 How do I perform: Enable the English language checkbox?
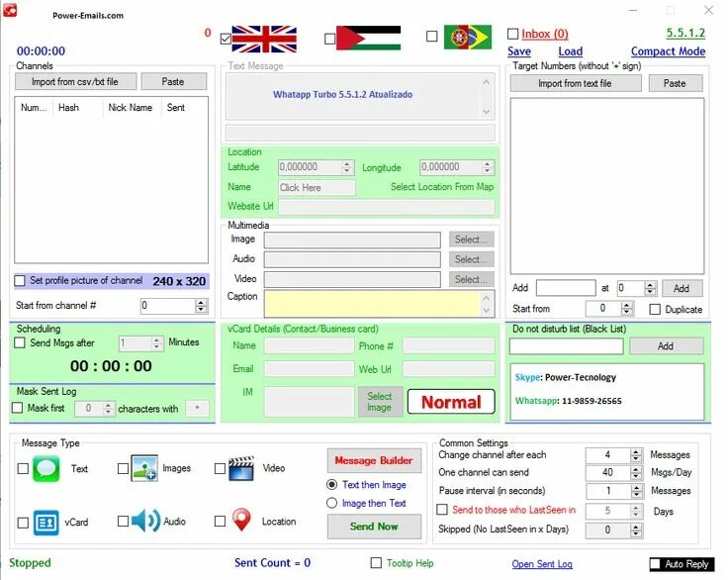(x=226, y=39)
